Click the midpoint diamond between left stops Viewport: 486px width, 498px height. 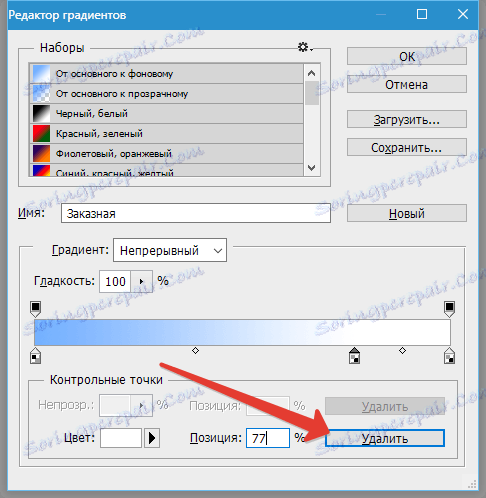[196, 350]
